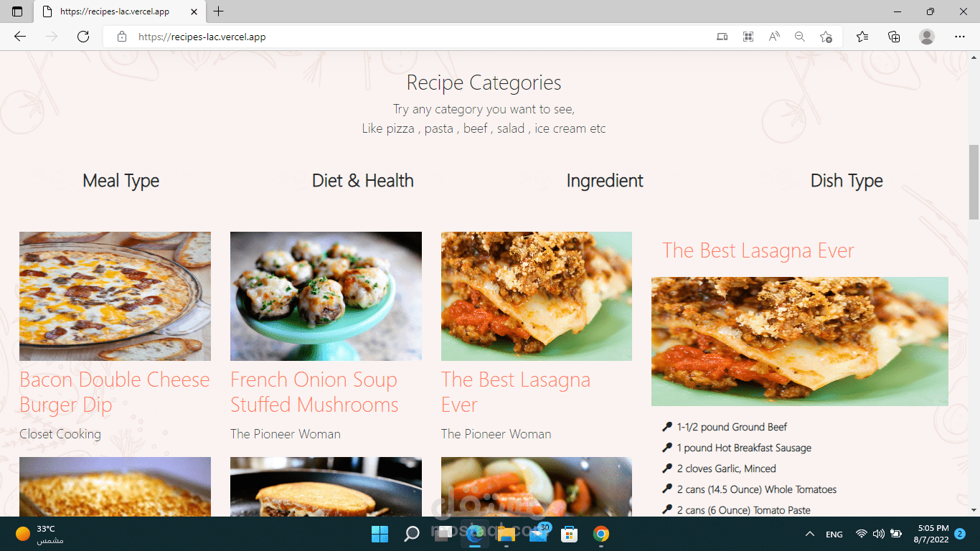Viewport: 980px width, 551px height.
Task: Click the large lasagna image in detail panel
Action: (800, 342)
